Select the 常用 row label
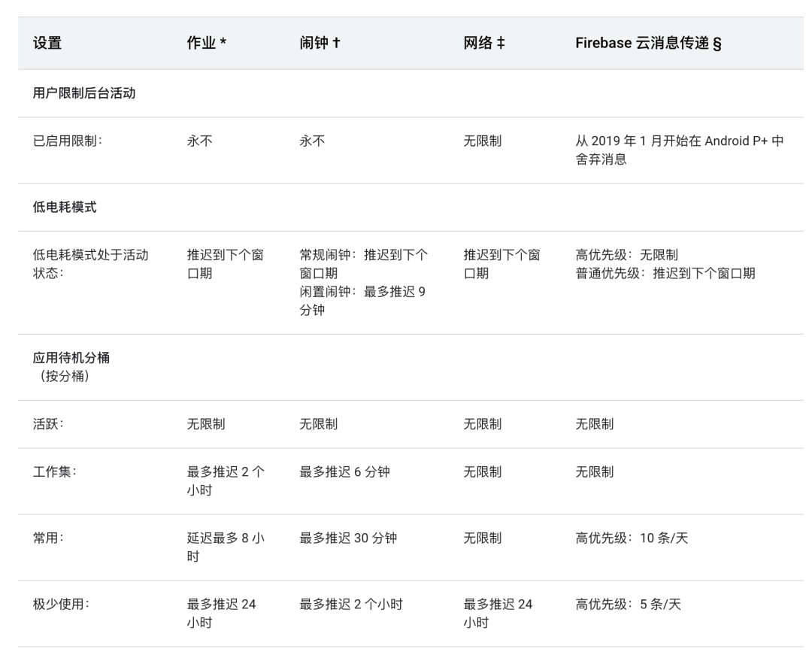Image resolution: width=812 pixels, height=661 pixels. pyautogui.click(x=48, y=538)
